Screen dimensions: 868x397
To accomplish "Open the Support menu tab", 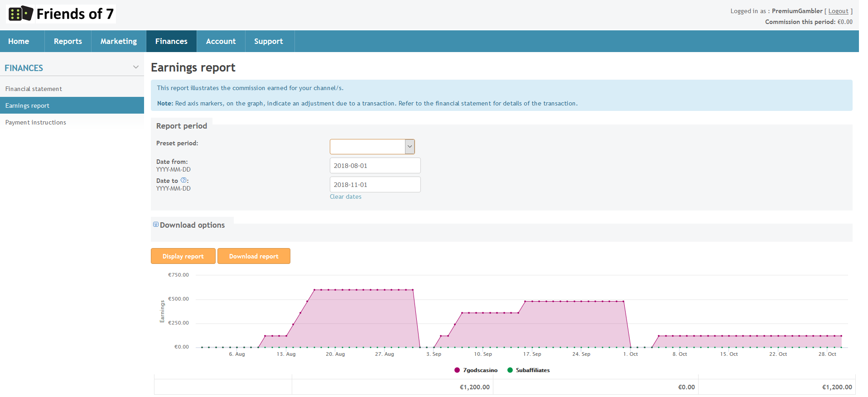I will tap(269, 41).
